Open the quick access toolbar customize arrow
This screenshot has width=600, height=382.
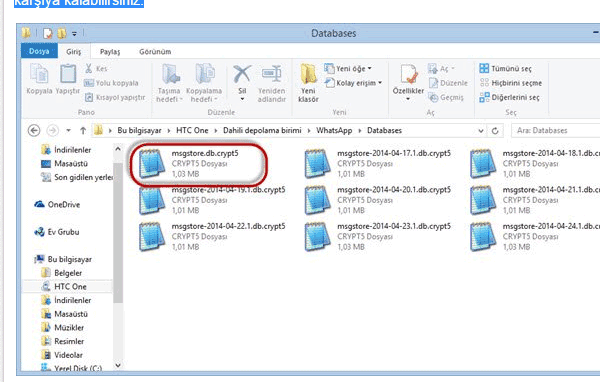[74, 34]
